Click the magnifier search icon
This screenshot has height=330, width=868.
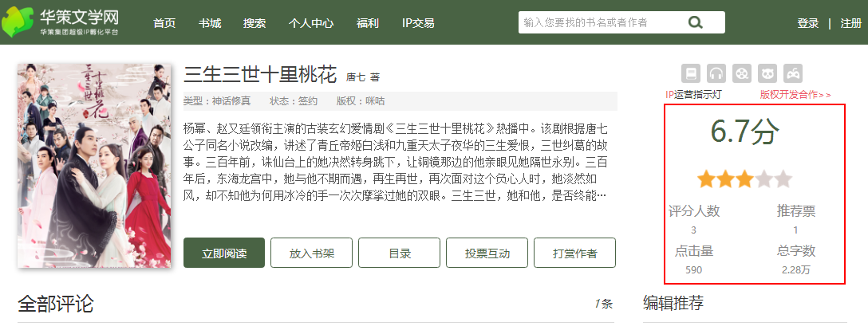tap(695, 22)
